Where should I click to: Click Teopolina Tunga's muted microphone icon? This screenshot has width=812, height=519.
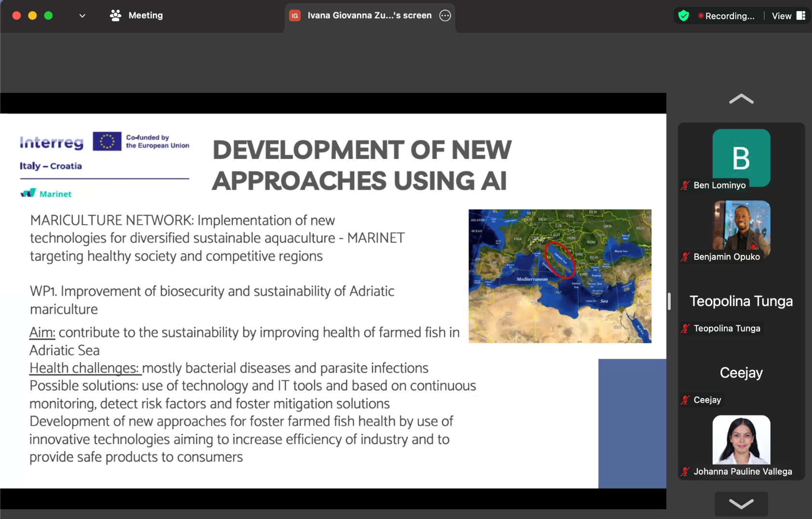(685, 329)
